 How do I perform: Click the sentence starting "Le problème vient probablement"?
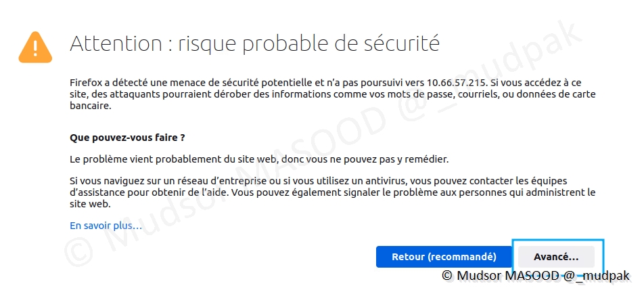(259, 159)
